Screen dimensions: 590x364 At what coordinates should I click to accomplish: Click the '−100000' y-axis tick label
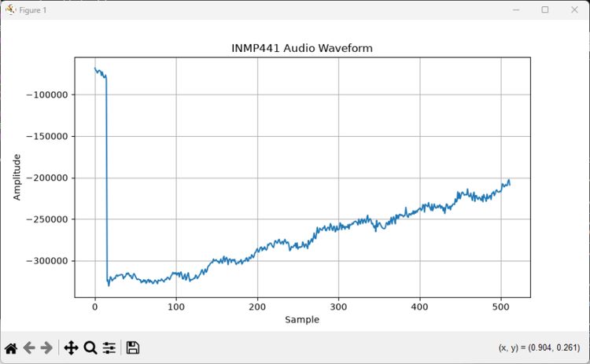(x=47, y=95)
